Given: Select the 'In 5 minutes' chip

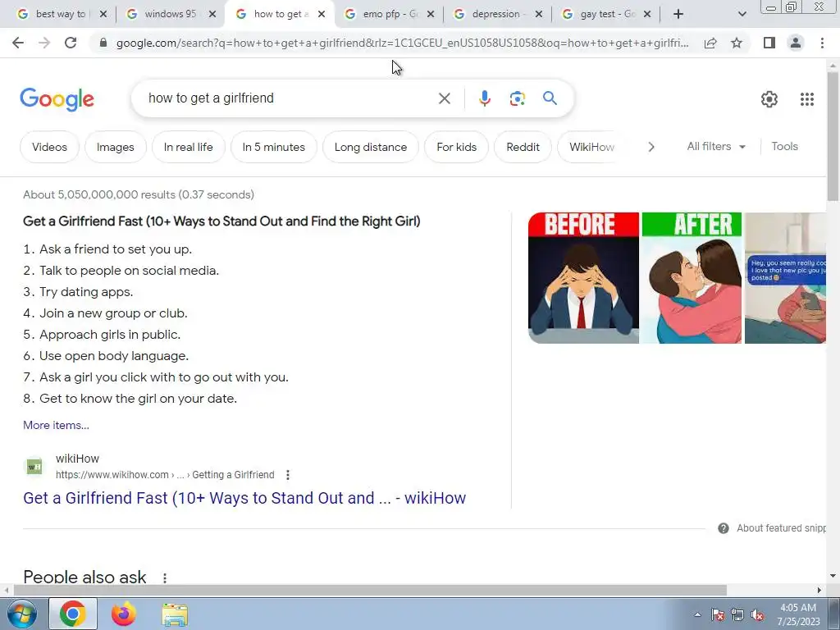Looking at the screenshot, I should (x=274, y=147).
